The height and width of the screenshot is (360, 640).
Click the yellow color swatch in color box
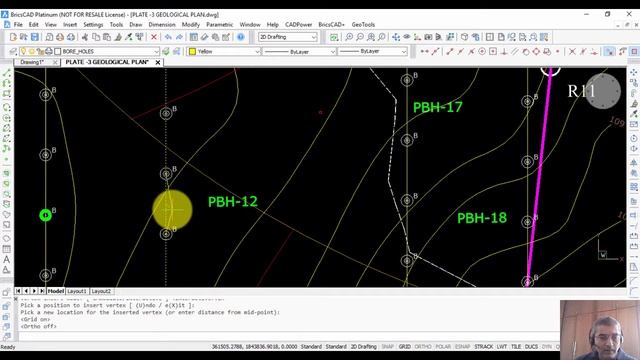192,51
